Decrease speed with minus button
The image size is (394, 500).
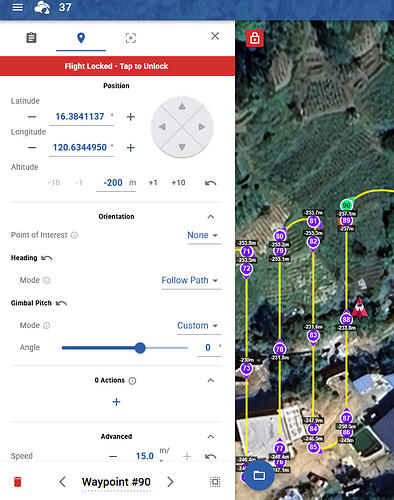coord(113,456)
